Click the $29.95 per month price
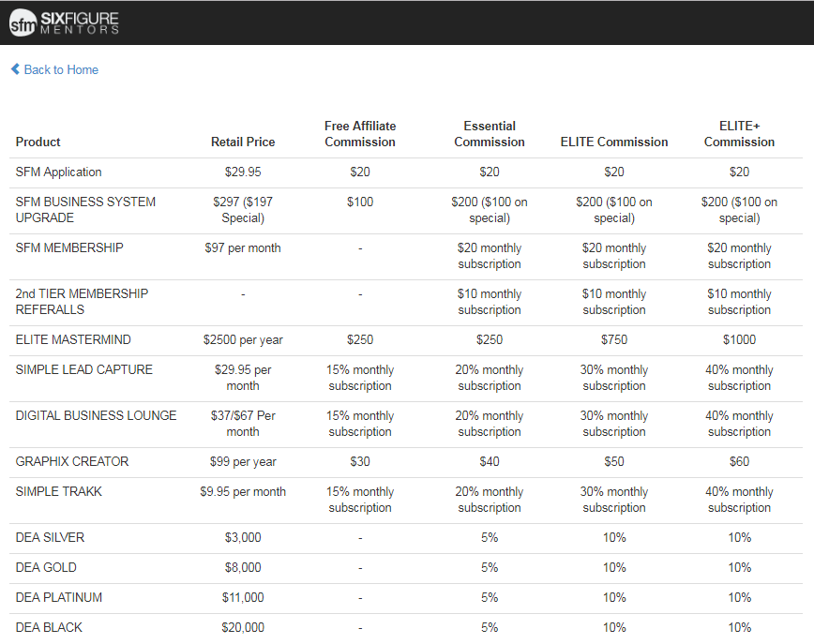 tap(243, 377)
